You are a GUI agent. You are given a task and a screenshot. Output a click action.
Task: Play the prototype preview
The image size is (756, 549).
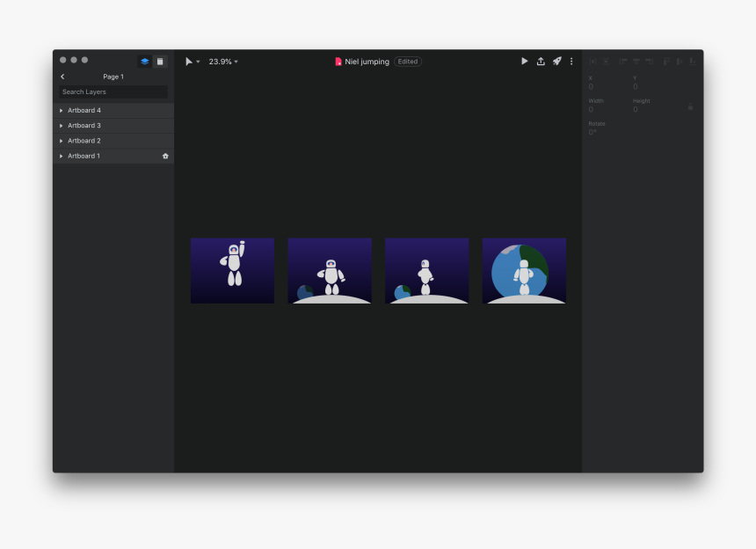(525, 62)
